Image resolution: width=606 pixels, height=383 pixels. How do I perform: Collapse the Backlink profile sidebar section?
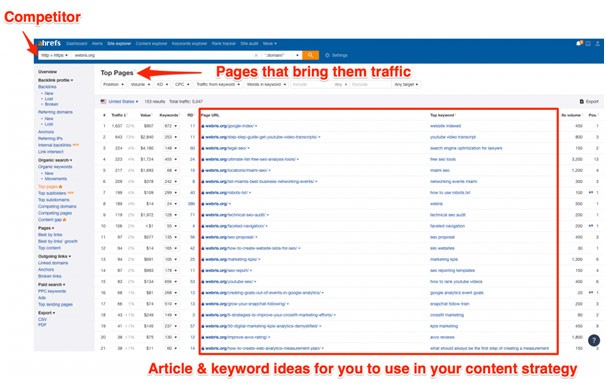[x=55, y=80]
